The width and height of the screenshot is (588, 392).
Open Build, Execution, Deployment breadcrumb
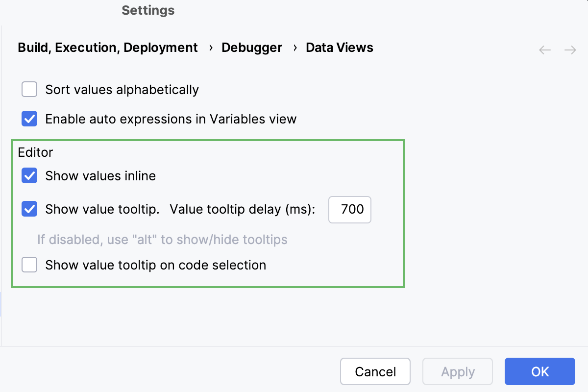tap(108, 48)
